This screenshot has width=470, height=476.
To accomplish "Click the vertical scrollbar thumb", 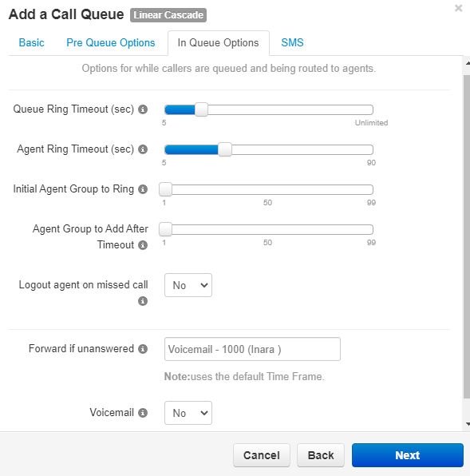I will [467, 236].
